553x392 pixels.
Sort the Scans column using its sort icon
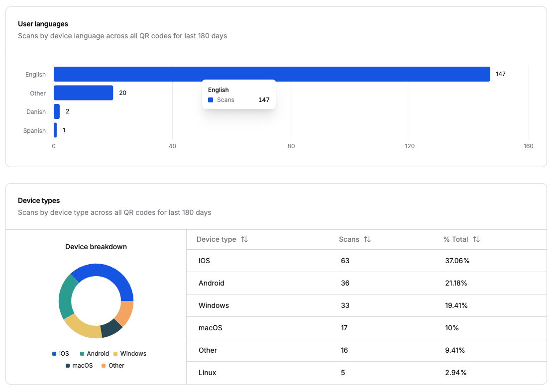(367, 239)
